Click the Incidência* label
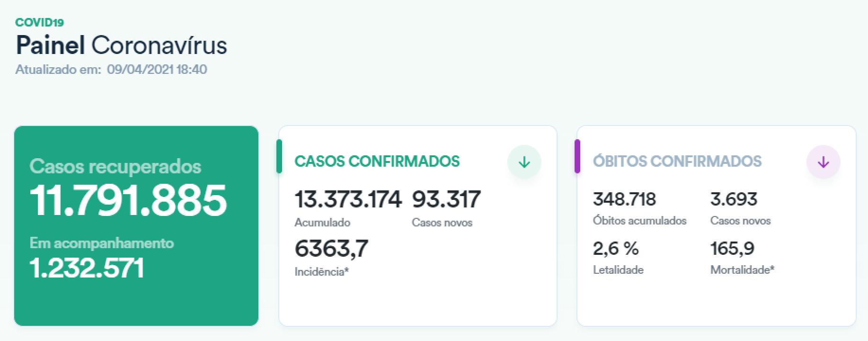The image size is (868, 341). pyautogui.click(x=321, y=272)
